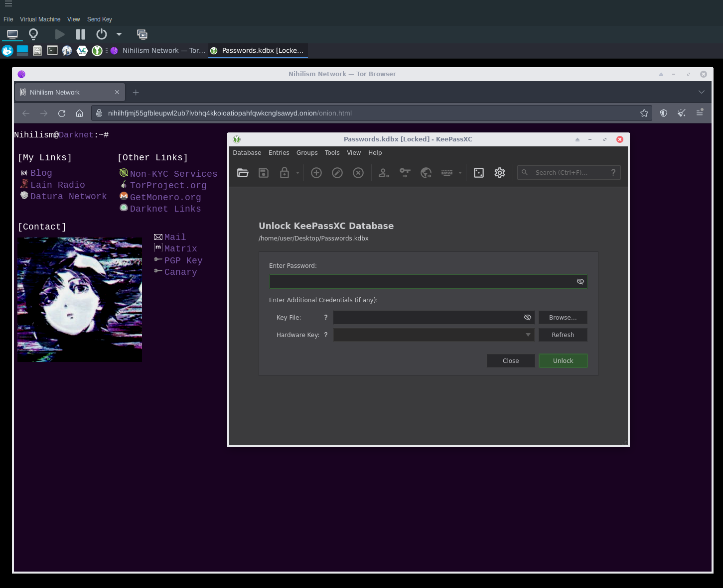Open the KeePassXC Groups menu
Screen dimensions: 723x588
[307, 153]
